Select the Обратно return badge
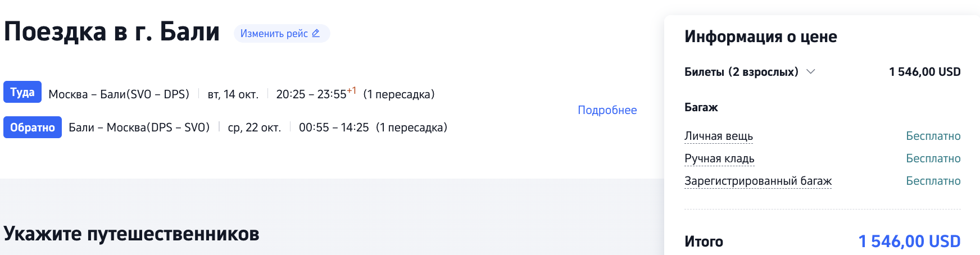The image size is (980, 255). coord(33,128)
